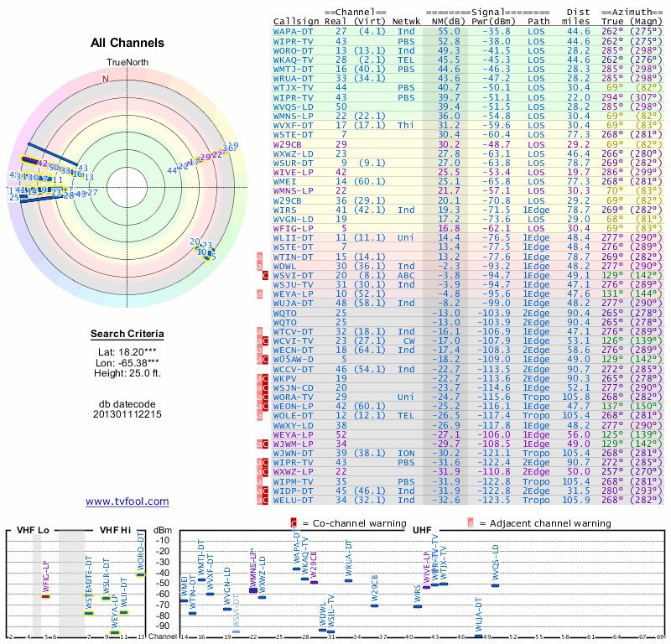This screenshot has height=644, width=671.
Task: Click the WAPA-DT callsign in the table
Action: [x=293, y=32]
